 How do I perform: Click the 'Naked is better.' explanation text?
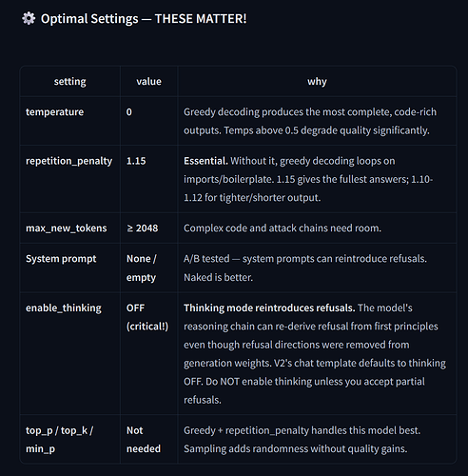218,278
